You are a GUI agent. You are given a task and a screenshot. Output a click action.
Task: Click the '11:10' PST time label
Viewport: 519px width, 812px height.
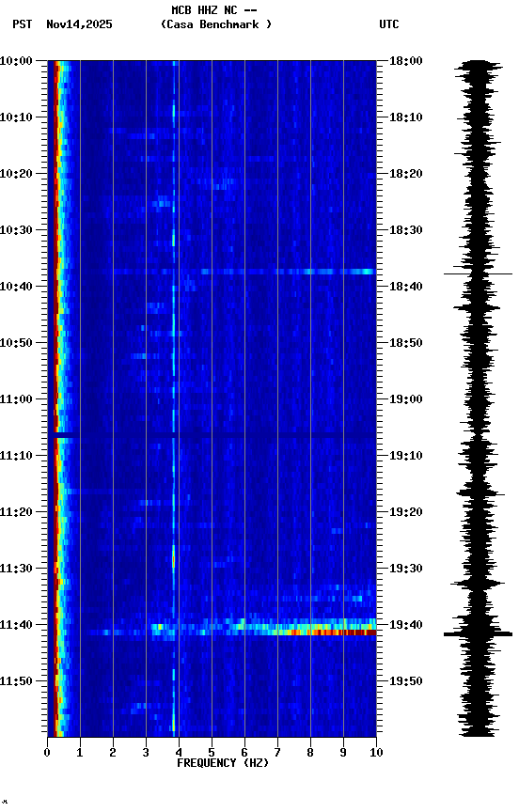(16, 456)
